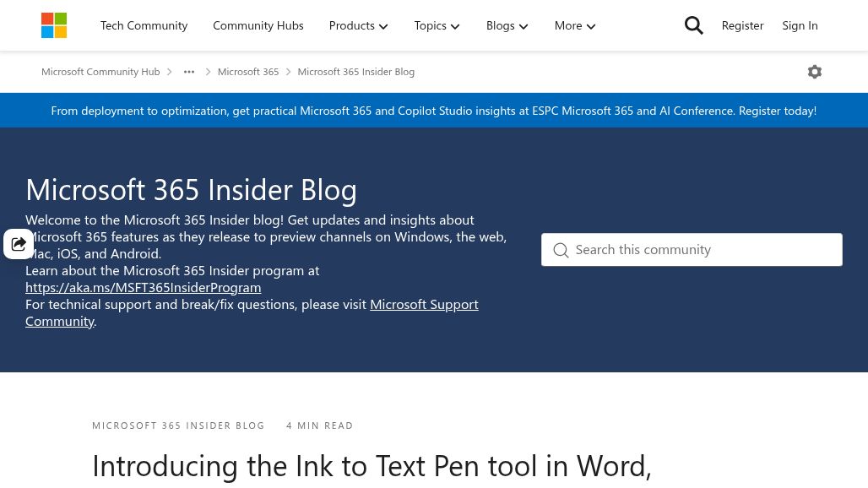Open the More menu
This screenshot has width=868, height=488.
click(575, 25)
